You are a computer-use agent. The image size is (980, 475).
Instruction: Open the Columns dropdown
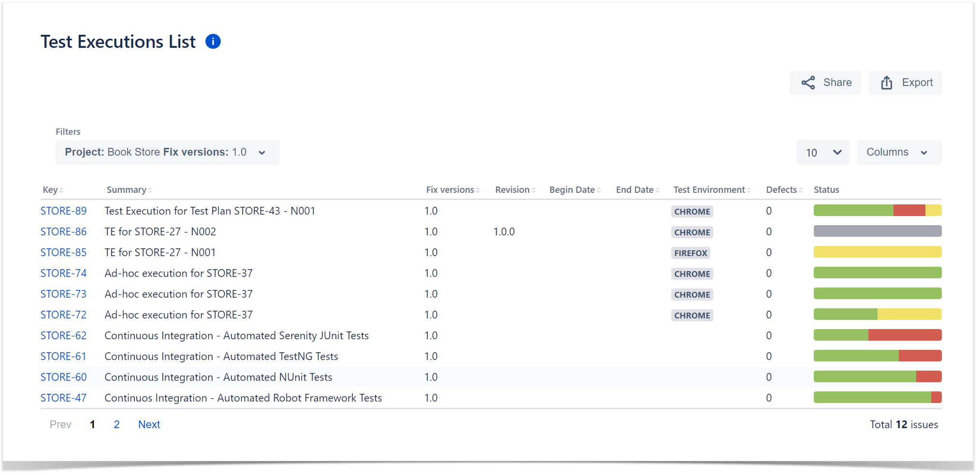point(899,152)
